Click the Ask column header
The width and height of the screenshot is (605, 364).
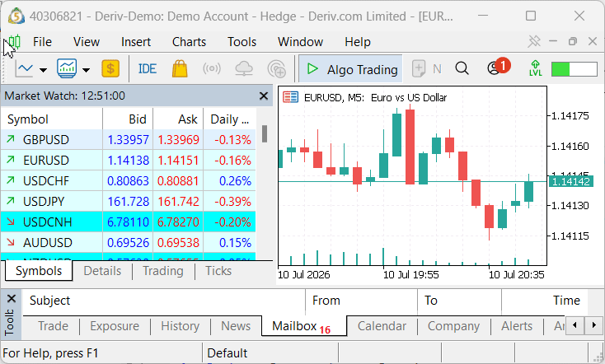coord(178,119)
